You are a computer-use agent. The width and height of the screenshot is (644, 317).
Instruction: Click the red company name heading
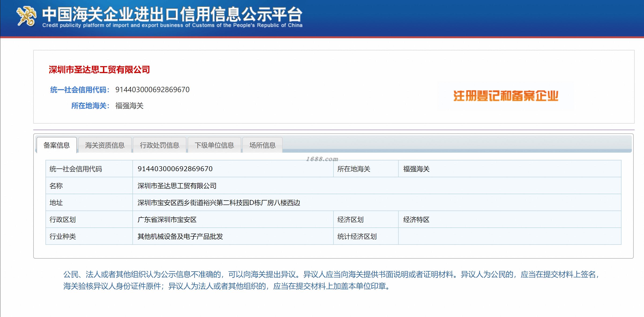click(99, 70)
